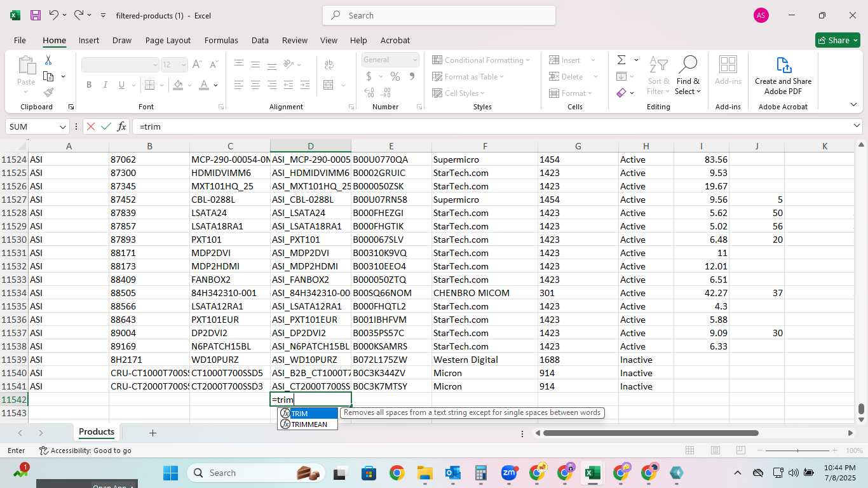Switch to the Insert tab
Image resolution: width=868 pixels, height=488 pixels.
[x=89, y=40]
